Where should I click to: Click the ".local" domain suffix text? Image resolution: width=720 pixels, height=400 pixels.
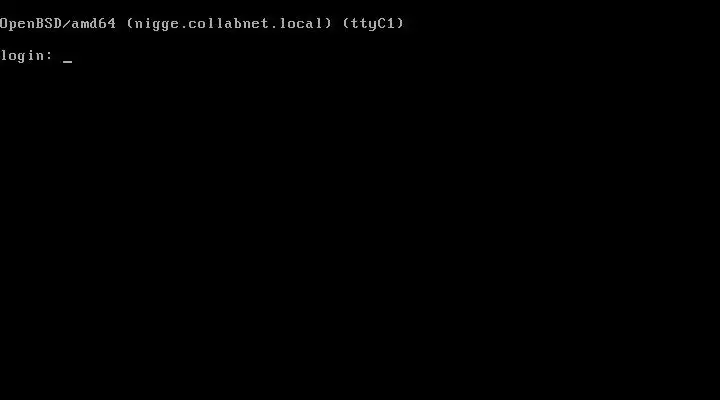(x=297, y=23)
